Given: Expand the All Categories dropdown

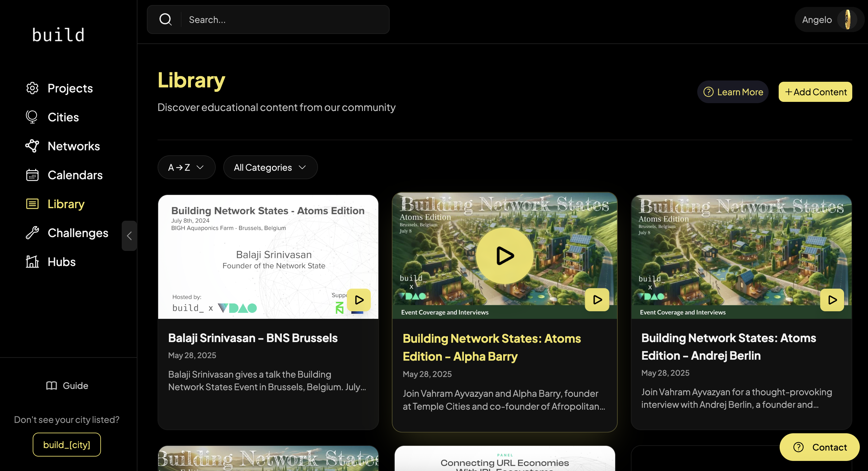Looking at the screenshot, I should [x=270, y=168].
